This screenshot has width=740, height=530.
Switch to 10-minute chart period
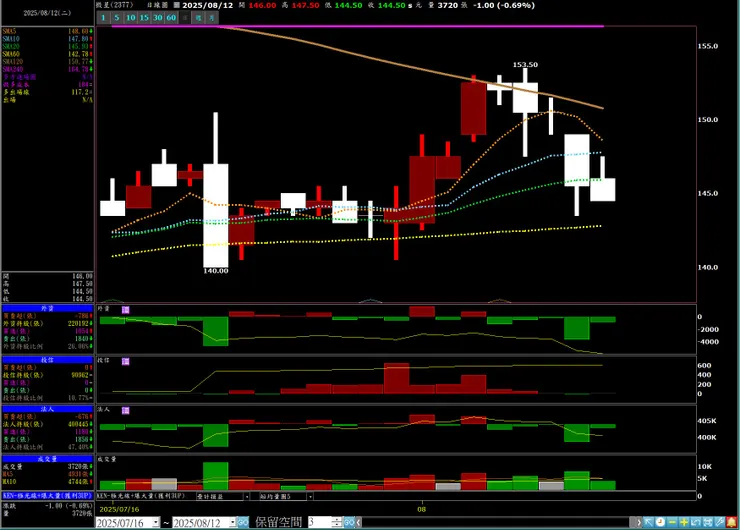point(131,17)
